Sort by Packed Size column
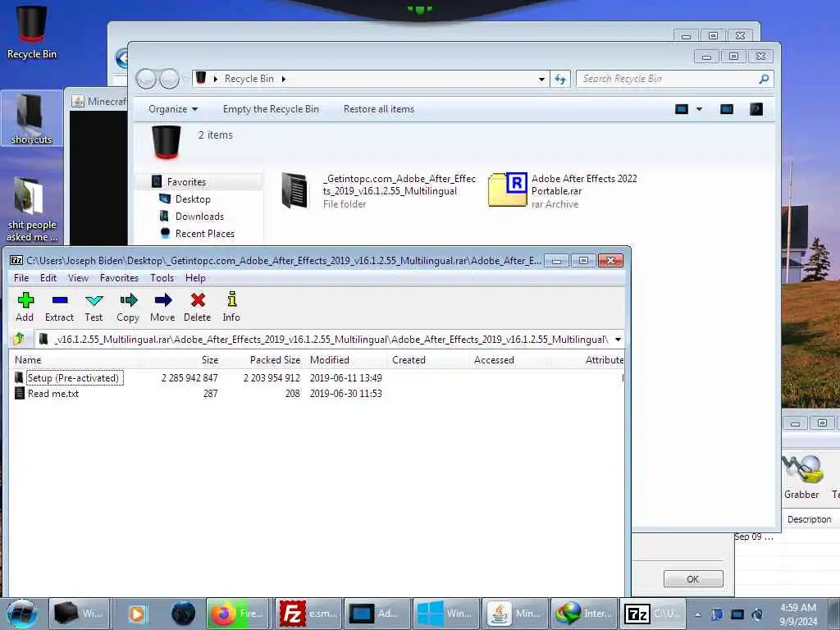840x630 pixels. coord(263,360)
